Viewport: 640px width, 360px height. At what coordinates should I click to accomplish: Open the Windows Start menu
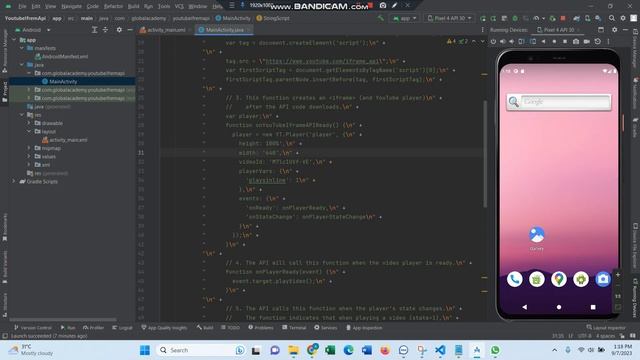(144, 350)
